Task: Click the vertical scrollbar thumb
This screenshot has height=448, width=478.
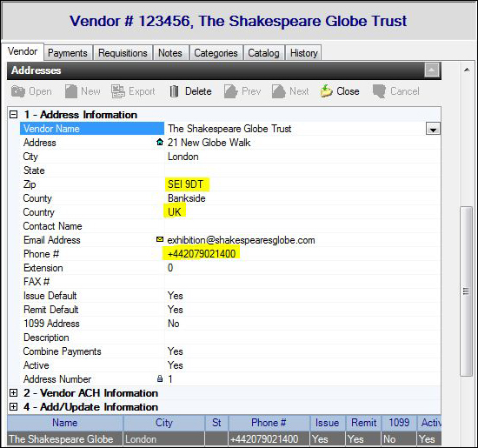Action: pyautogui.click(x=466, y=291)
